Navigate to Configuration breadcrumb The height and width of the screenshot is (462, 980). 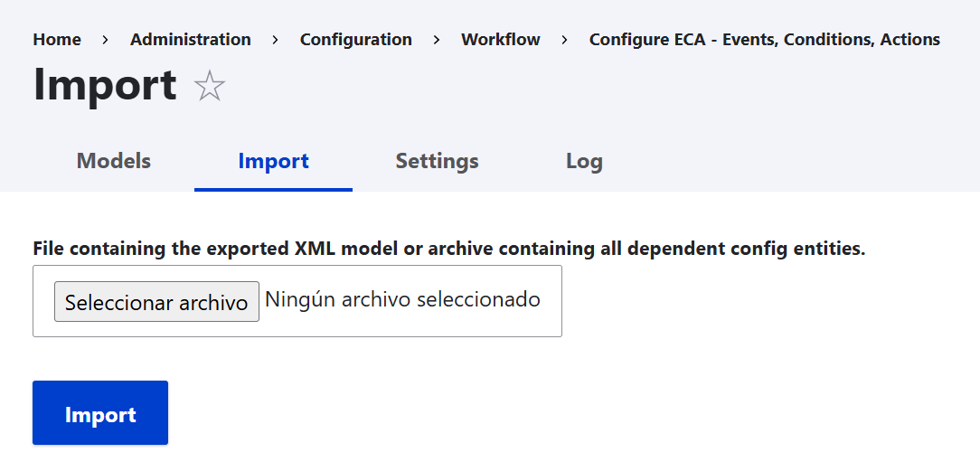[355, 40]
